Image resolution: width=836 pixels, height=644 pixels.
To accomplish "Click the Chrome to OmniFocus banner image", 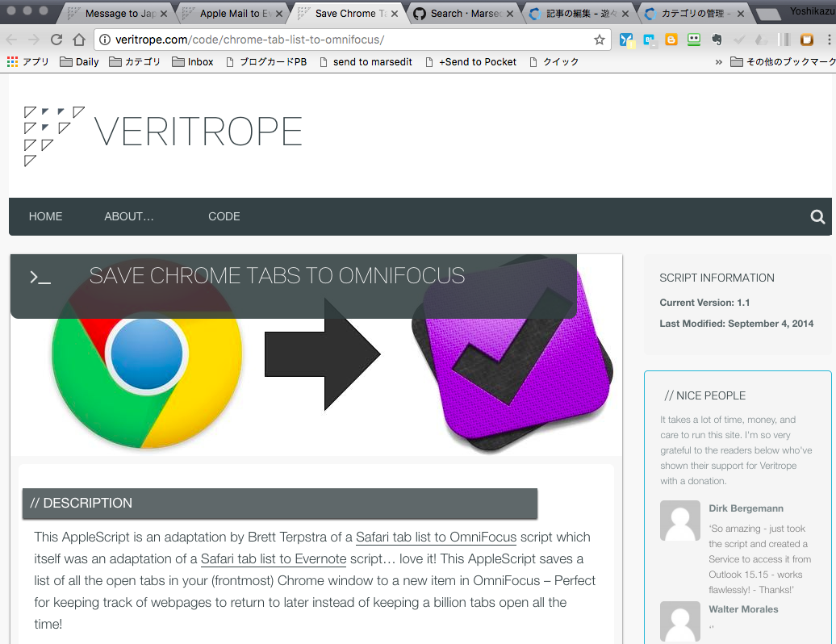I will coord(316,355).
